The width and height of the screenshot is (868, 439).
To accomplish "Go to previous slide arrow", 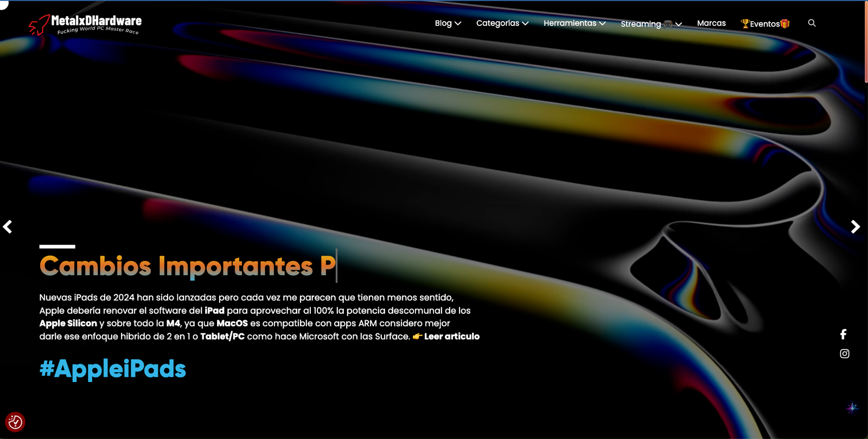I will (8, 227).
